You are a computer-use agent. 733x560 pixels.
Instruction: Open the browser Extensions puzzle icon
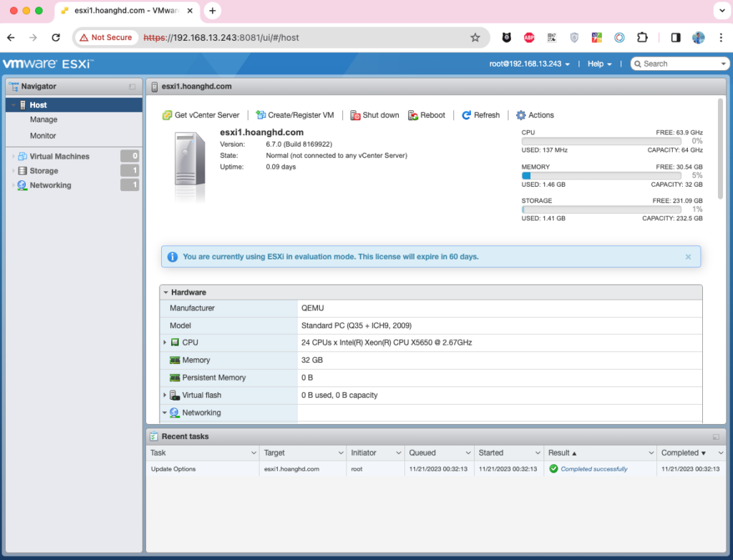click(x=642, y=37)
